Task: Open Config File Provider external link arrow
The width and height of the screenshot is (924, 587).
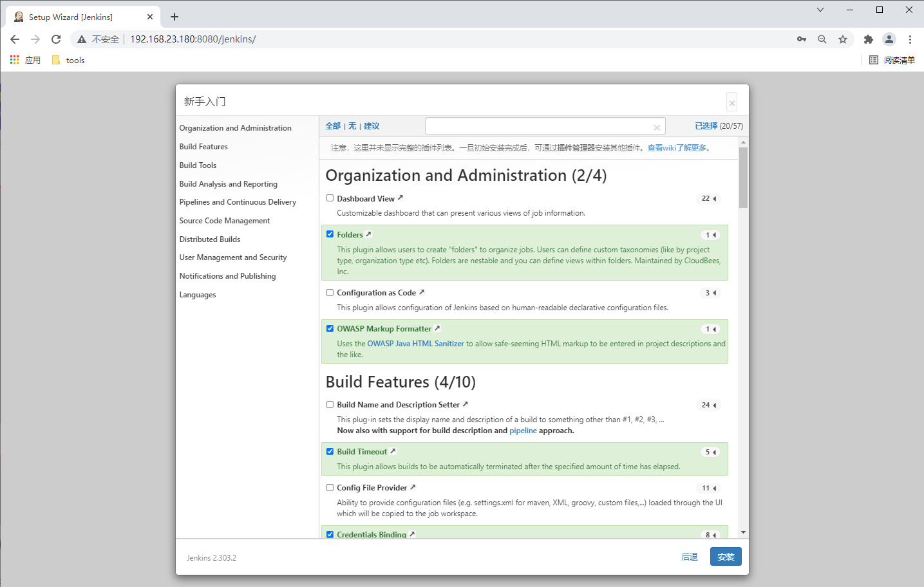Action: (x=413, y=487)
